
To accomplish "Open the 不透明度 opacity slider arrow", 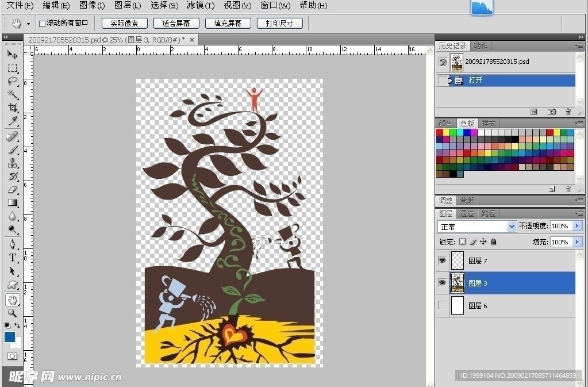I will 578,227.
